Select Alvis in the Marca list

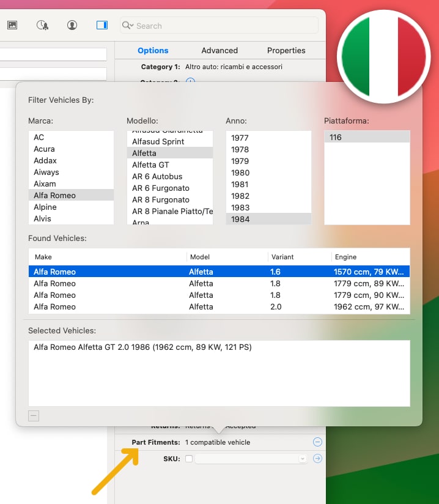coord(71,218)
